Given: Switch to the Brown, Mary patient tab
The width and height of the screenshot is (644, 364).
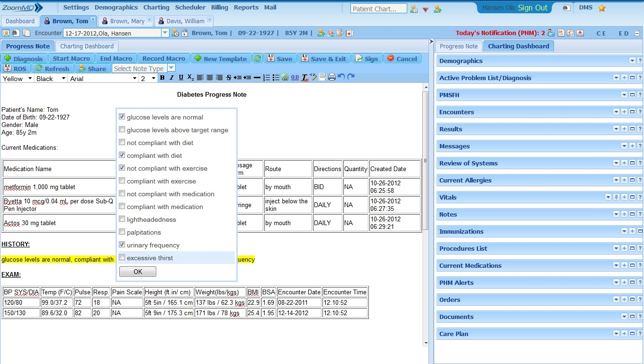Looking at the screenshot, I should coord(125,21).
